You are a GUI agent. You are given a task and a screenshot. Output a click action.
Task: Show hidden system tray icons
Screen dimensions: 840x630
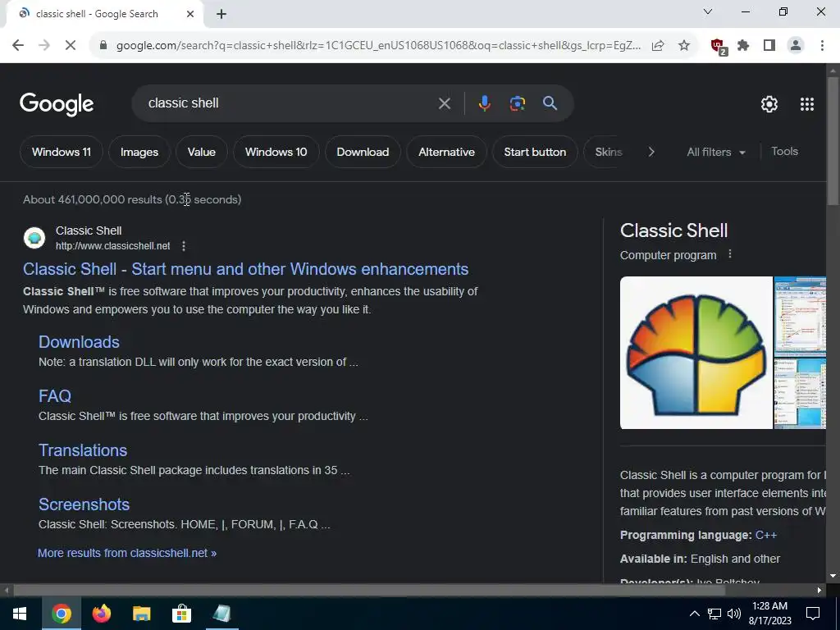694,614
